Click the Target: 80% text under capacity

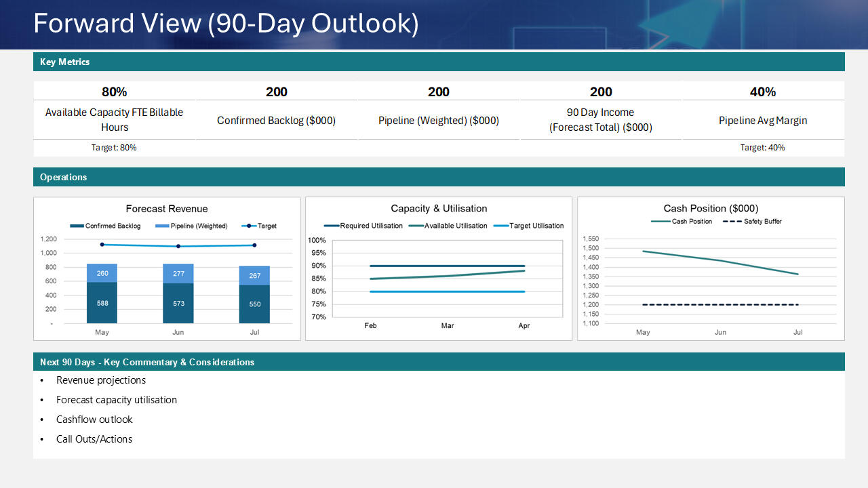114,148
